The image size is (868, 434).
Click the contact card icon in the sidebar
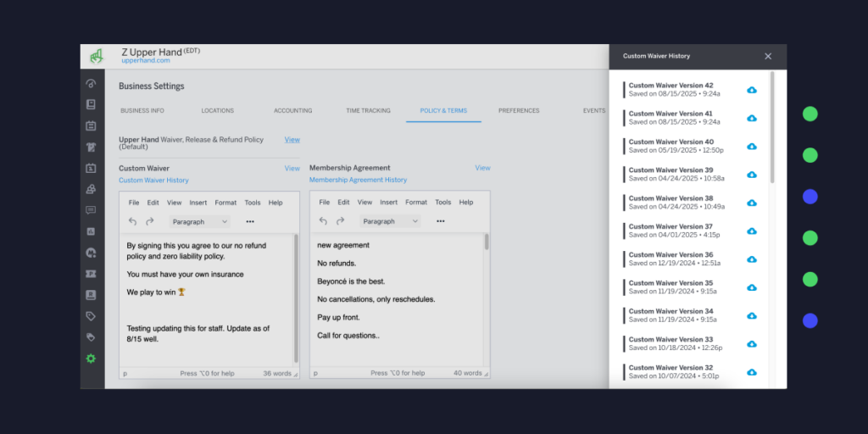tap(91, 295)
